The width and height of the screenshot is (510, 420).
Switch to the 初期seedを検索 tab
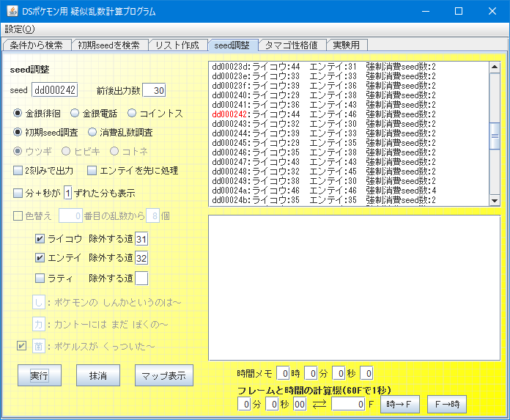point(109,45)
